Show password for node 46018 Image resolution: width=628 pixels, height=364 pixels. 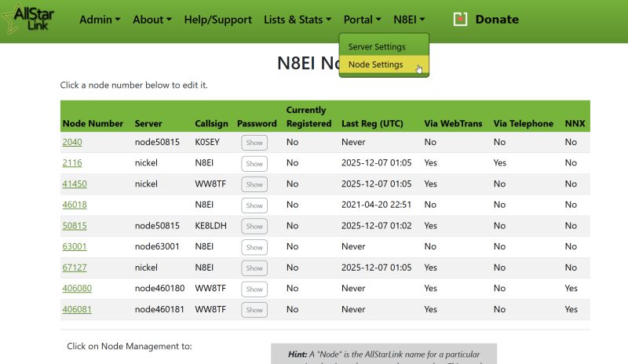[254, 206]
